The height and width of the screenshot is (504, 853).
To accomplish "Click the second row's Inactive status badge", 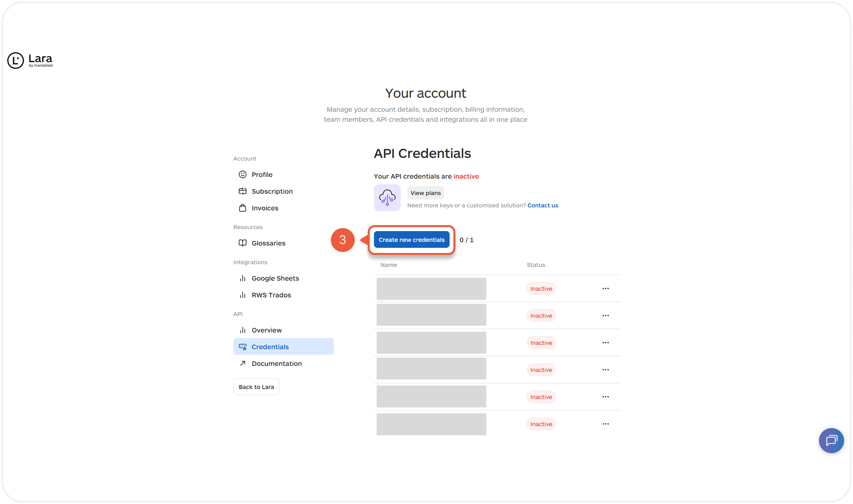I will [541, 315].
